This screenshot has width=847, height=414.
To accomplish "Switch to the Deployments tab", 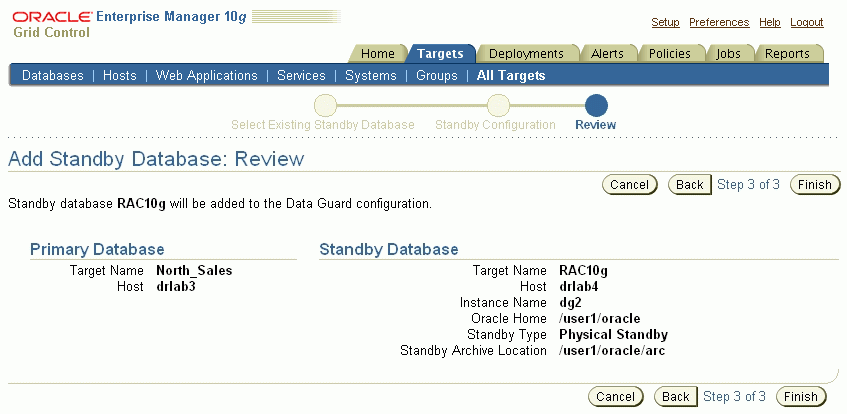I will (526, 54).
